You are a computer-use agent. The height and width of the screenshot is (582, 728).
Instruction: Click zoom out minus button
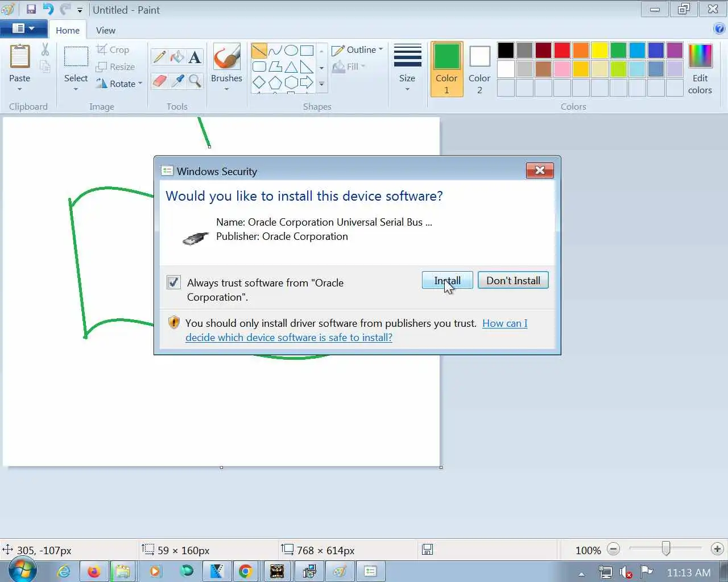pyautogui.click(x=613, y=549)
